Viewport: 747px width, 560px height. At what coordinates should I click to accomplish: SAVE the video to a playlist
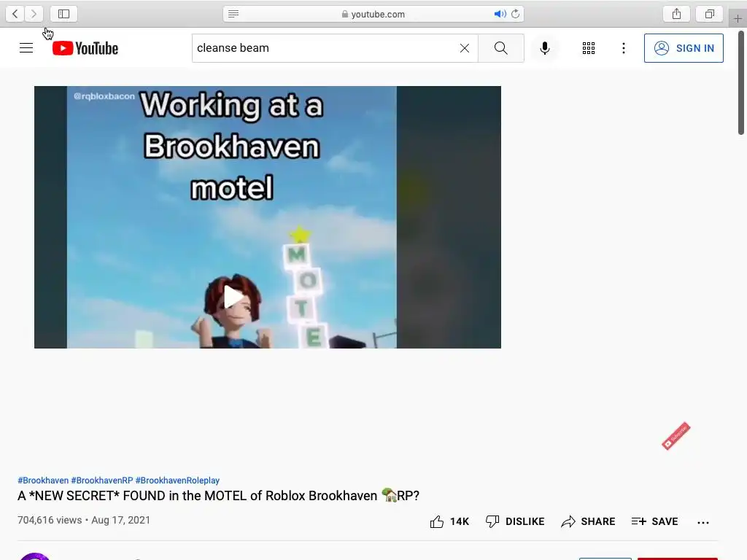(654, 521)
